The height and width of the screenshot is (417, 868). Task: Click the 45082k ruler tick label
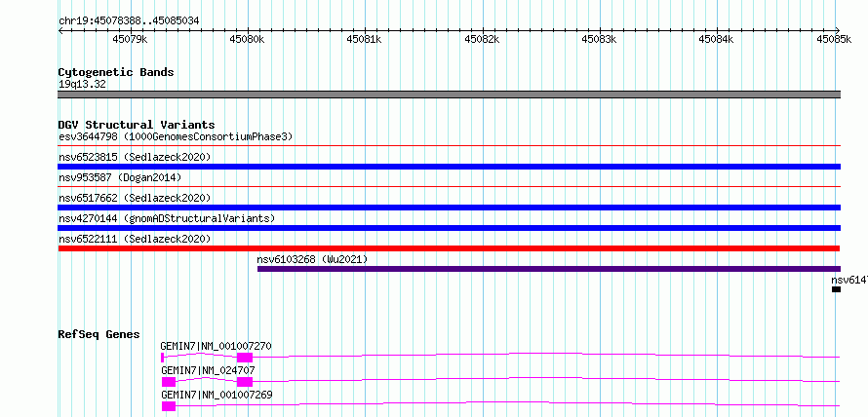pos(482,39)
